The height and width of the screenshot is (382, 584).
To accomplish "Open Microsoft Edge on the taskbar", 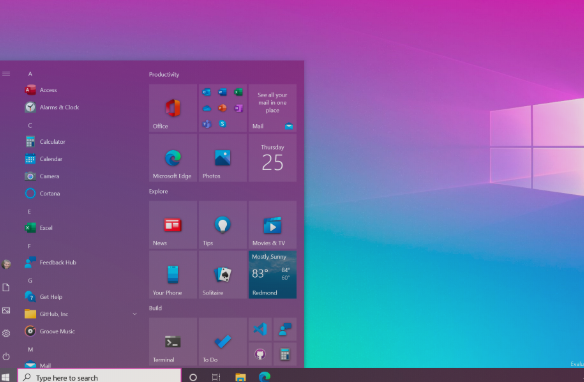I will pos(264,377).
